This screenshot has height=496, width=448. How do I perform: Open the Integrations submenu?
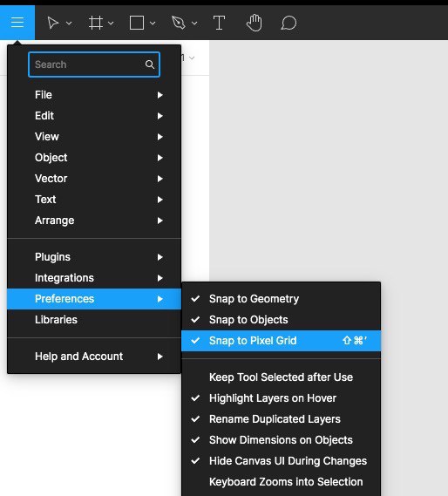94,278
